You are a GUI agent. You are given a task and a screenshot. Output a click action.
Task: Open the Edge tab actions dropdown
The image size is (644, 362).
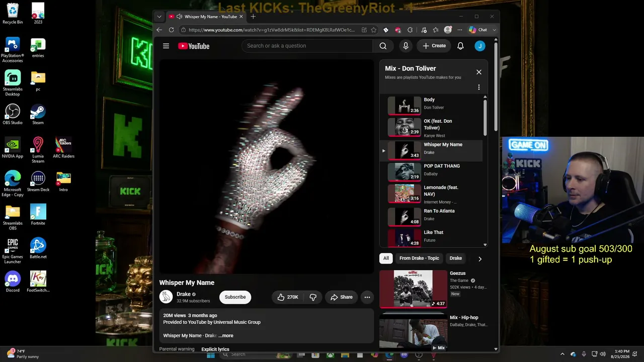(x=159, y=17)
